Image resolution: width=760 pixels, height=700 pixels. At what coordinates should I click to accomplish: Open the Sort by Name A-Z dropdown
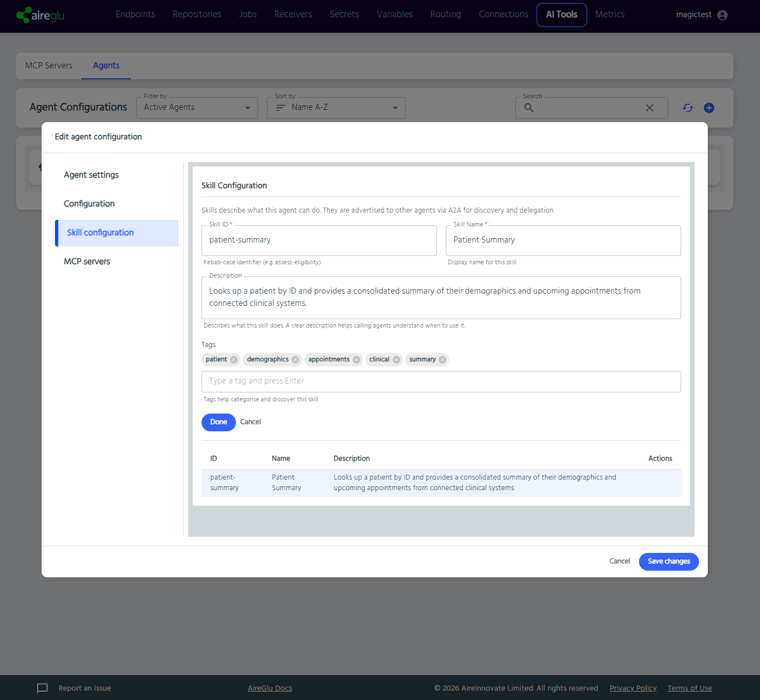[336, 108]
